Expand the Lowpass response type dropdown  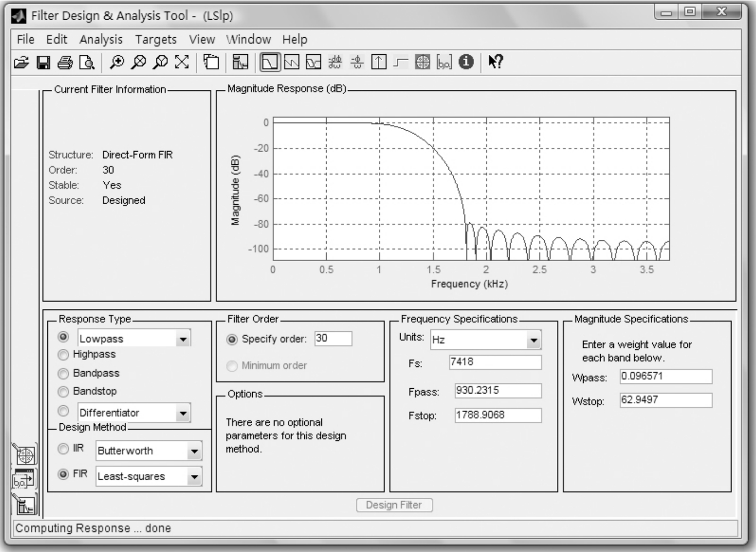tap(183, 339)
